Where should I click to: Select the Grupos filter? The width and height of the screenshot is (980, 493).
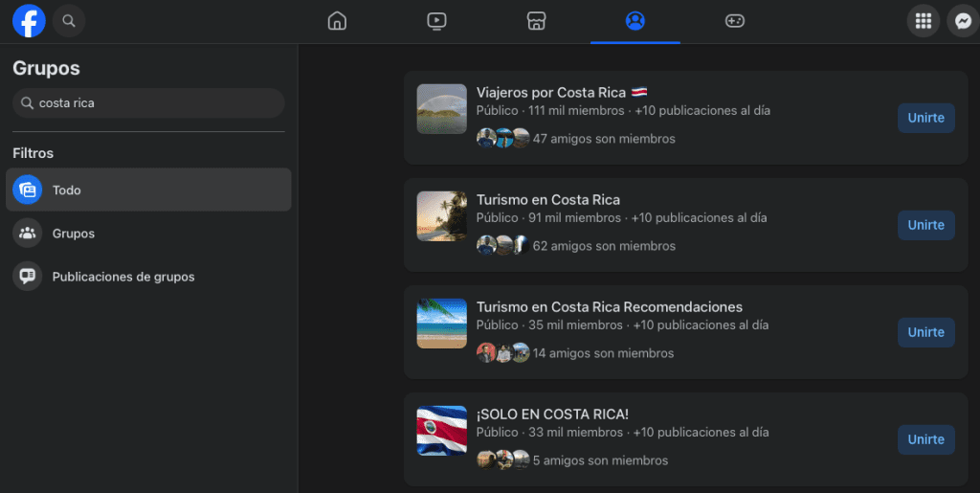[x=148, y=233]
